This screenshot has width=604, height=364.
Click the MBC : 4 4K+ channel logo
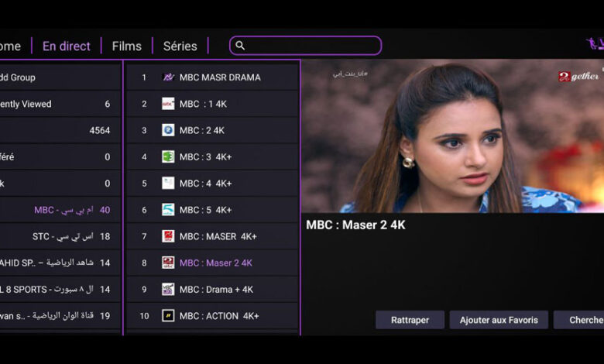(x=168, y=184)
